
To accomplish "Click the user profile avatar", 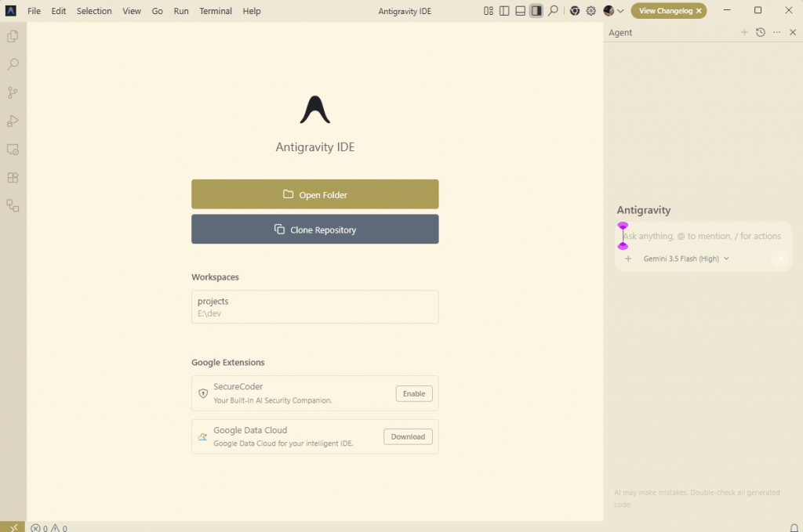I will click(609, 11).
